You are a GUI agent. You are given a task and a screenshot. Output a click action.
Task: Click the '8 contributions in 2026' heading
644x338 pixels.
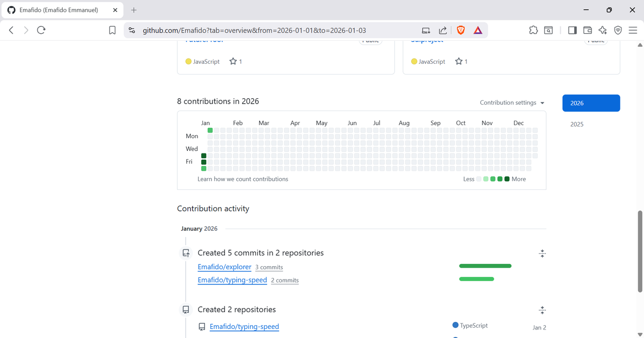click(x=218, y=101)
